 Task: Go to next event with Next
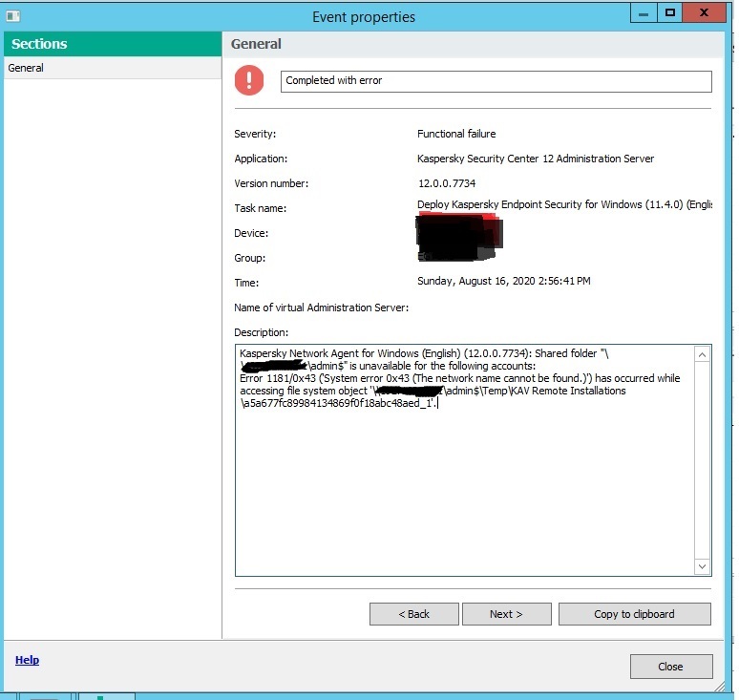click(507, 614)
